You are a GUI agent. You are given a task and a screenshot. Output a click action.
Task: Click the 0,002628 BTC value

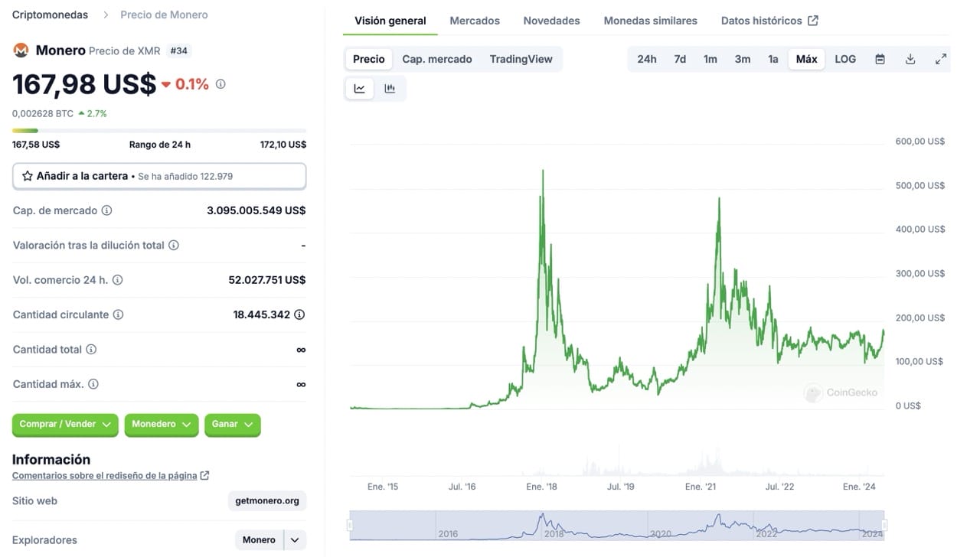pyautogui.click(x=43, y=113)
